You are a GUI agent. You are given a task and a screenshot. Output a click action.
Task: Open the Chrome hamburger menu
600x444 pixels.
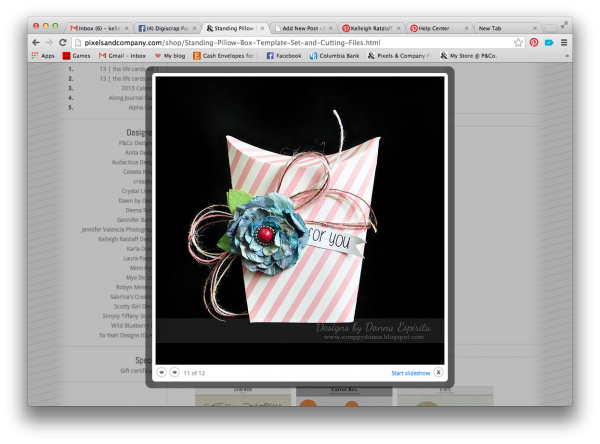pyautogui.click(x=564, y=42)
